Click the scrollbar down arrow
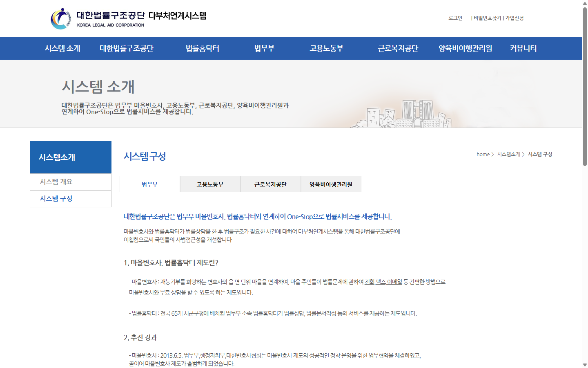The height and width of the screenshot is (368, 588). (585, 365)
